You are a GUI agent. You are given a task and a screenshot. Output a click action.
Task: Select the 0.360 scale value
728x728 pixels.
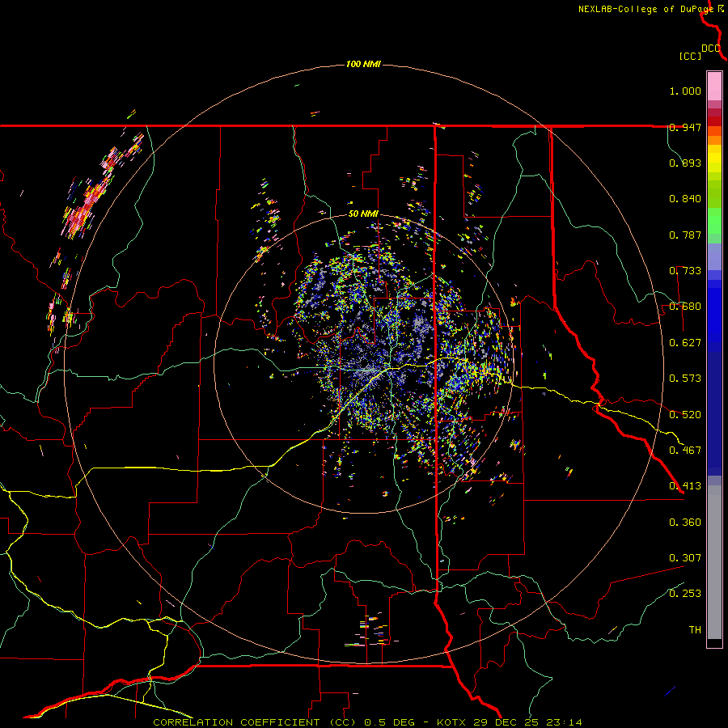click(685, 522)
